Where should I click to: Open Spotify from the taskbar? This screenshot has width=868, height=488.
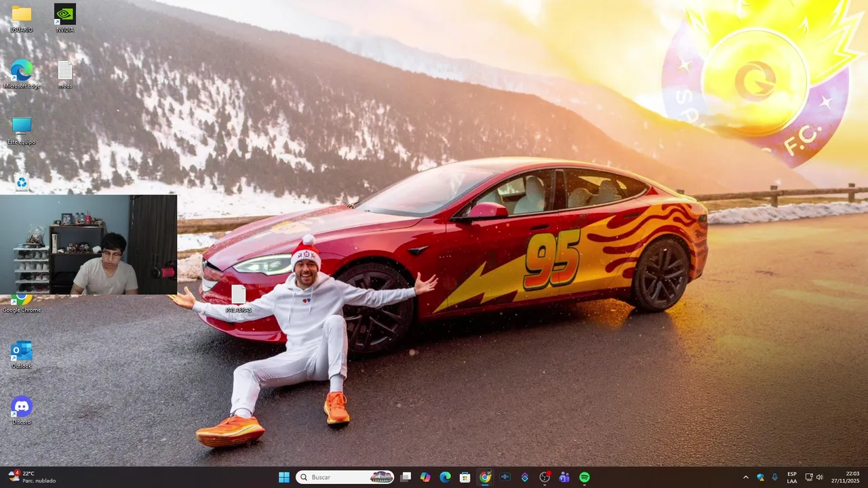coord(585,477)
